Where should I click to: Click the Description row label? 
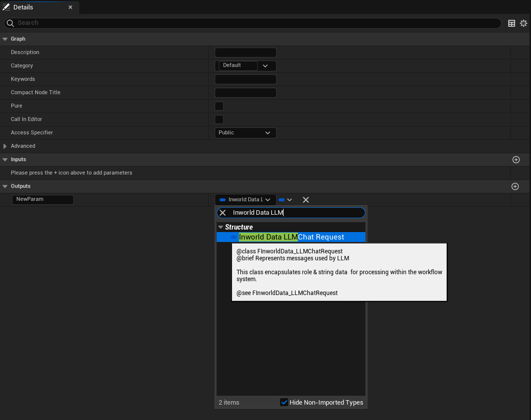(25, 52)
